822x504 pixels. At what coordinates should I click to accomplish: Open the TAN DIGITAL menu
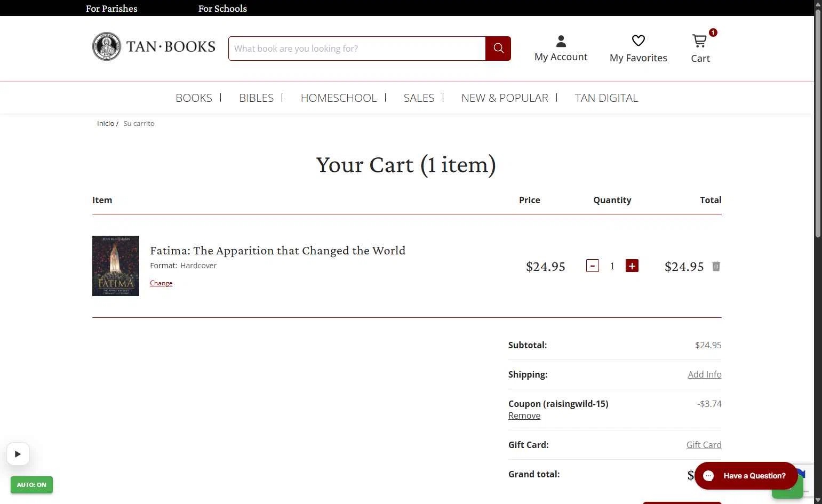pyautogui.click(x=606, y=98)
